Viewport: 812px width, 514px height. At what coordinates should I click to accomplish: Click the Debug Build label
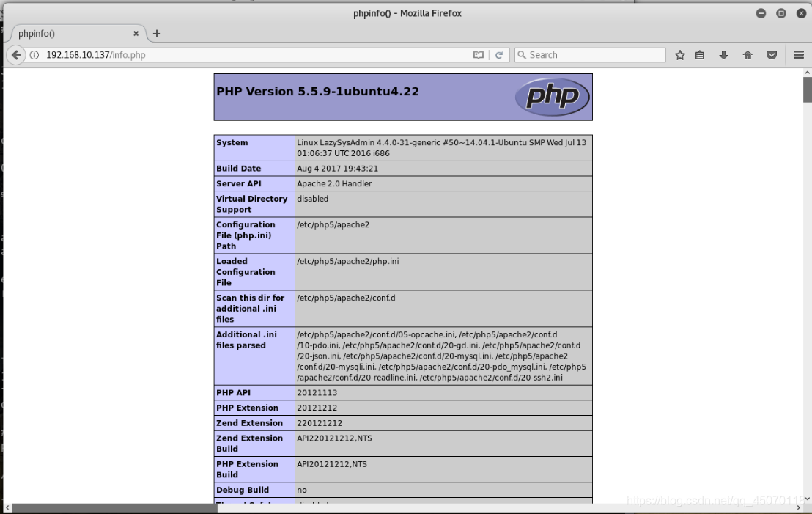tap(243, 490)
